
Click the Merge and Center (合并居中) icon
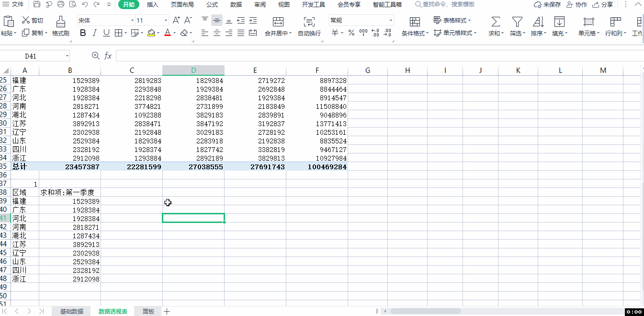[278, 22]
